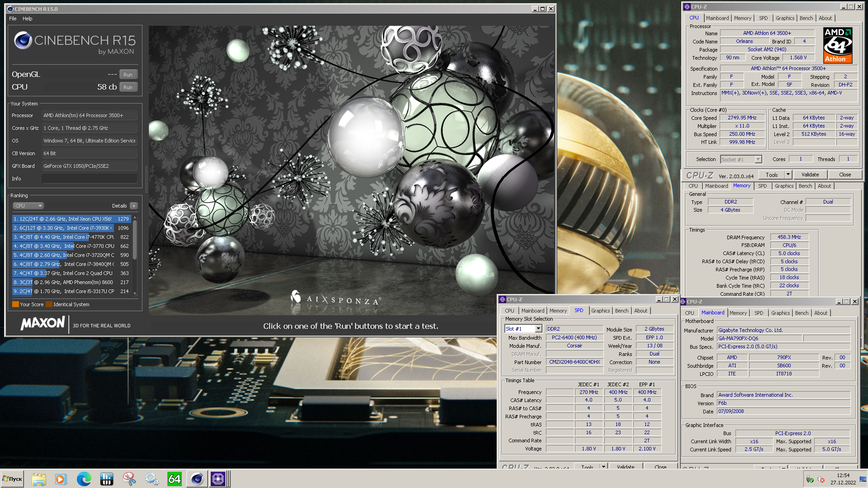Select ranking row Intel Xeon CPU X56 1279
The height and width of the screenshot is (488, 868).
tap(71, 219)
